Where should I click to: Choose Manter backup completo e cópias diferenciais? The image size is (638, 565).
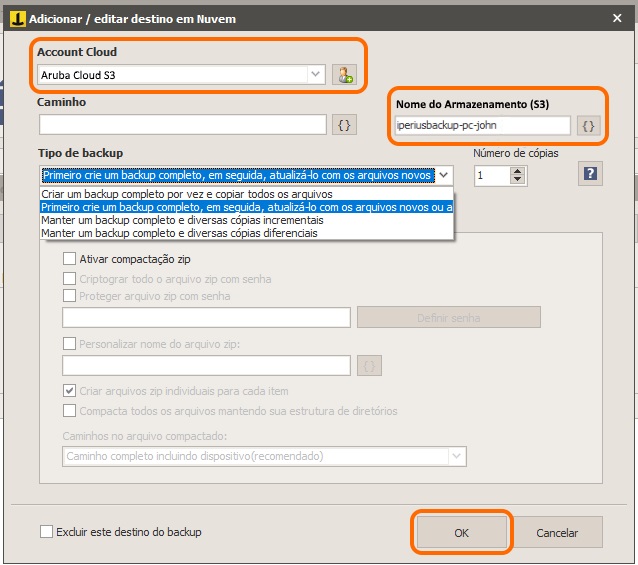tap(247, 233)
